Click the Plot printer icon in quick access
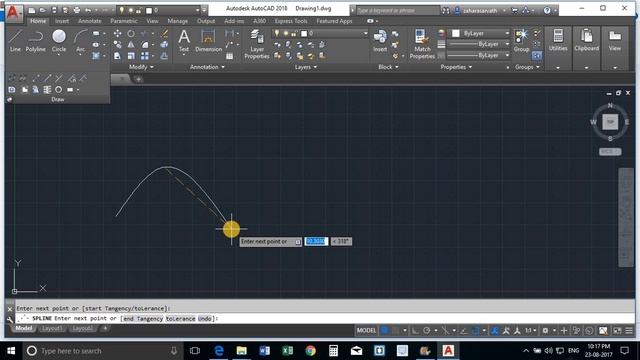This screenshot has width=640, height=360. point(77,10)
